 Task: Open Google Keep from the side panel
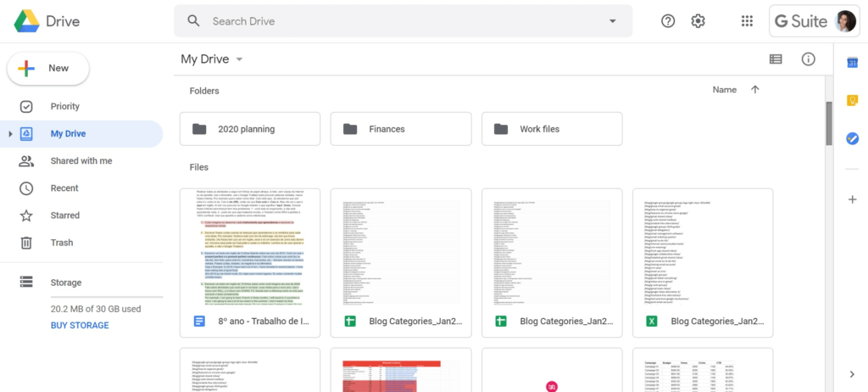852,101
